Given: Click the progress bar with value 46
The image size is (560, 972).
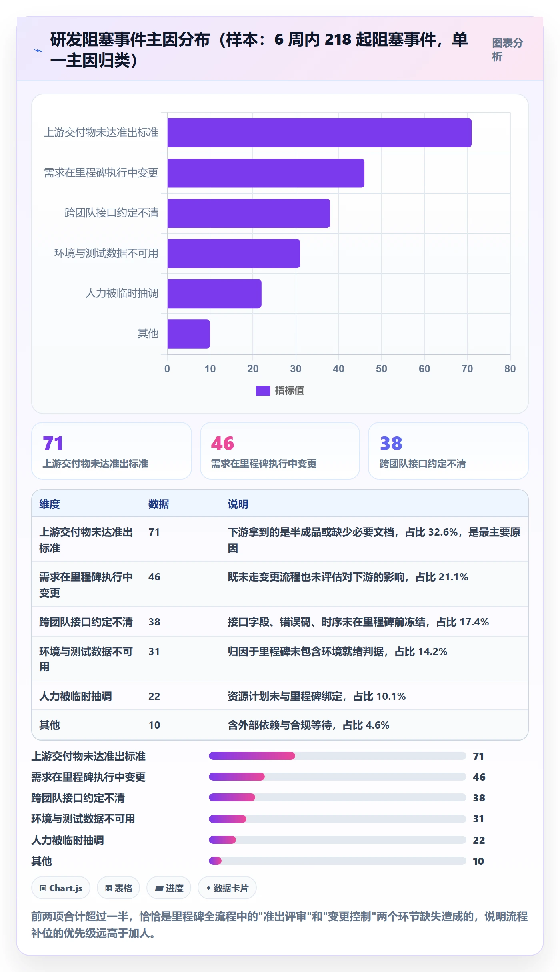Looking at the screenshot, I should (338, 777).
